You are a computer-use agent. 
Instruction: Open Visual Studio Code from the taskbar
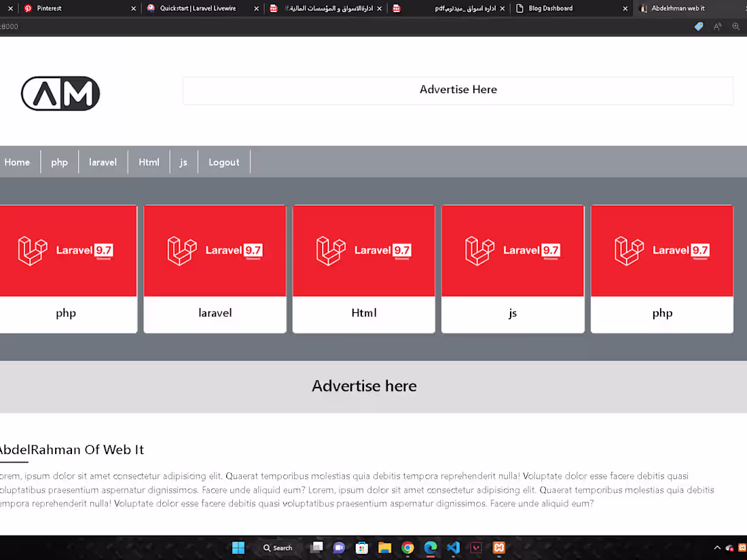point(453,548)
